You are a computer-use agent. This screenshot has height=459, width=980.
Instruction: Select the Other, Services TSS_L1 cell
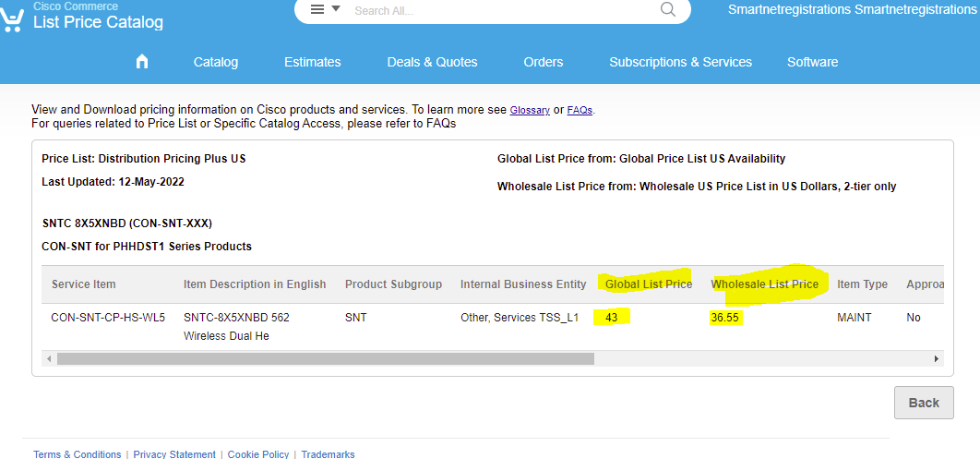520,317
